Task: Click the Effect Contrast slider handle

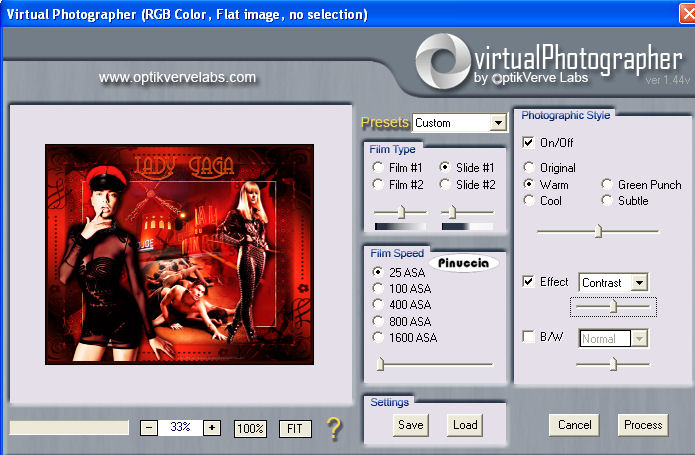Action: (613, 306)
